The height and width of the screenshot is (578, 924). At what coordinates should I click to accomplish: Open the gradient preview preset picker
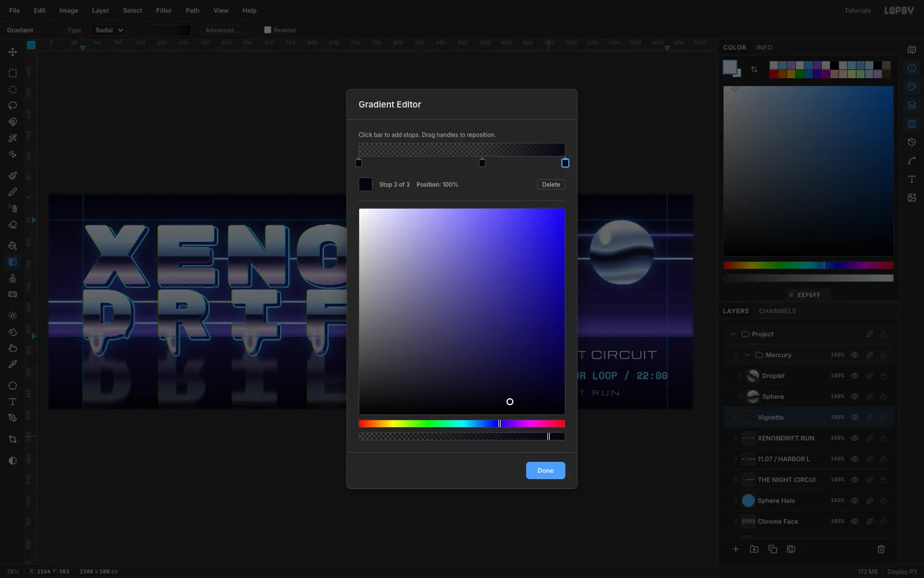click(168, 30)
